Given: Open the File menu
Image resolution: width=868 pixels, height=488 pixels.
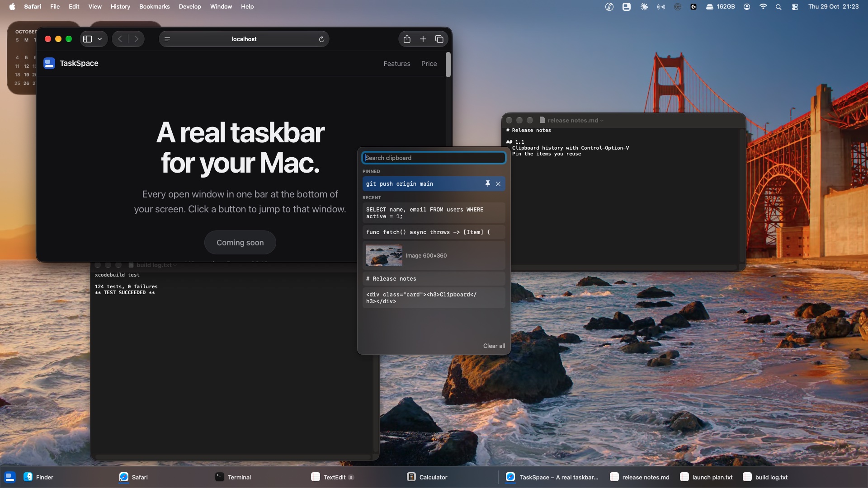Looking at the screenshot, I should point(55,6).
